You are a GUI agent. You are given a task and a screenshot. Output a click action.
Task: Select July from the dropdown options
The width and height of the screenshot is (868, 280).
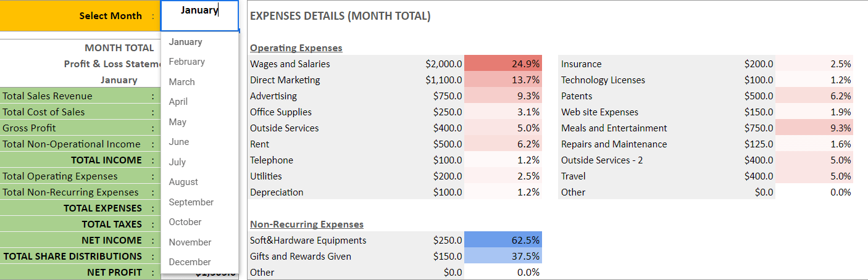[177, 162]
